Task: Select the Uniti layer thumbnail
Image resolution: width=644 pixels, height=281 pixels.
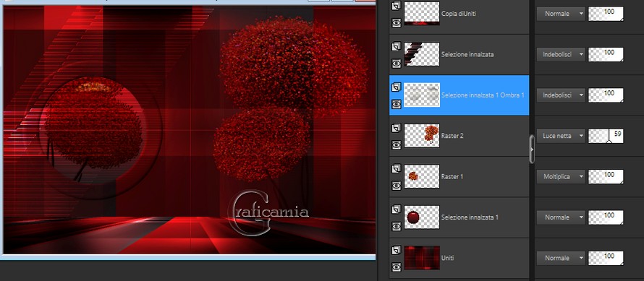Action: (x=422, y=258)
